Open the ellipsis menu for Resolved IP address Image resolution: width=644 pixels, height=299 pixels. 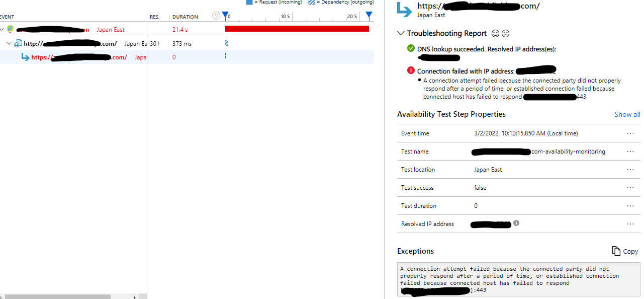(x=630, y=224)
